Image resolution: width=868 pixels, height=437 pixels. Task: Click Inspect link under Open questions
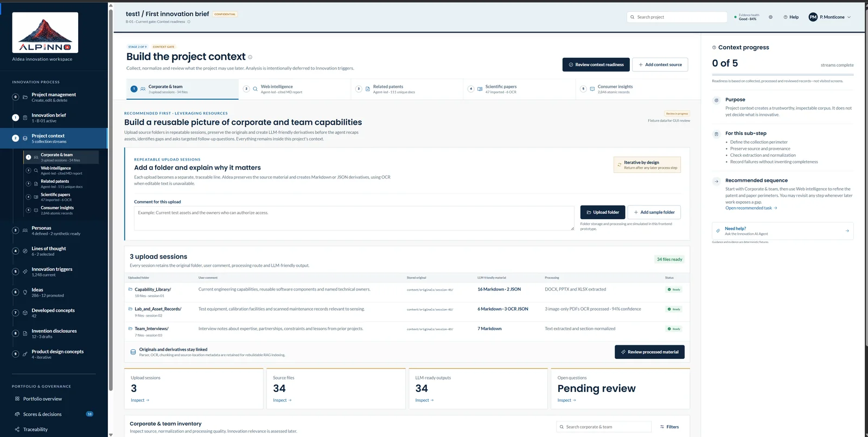point(567,400)
